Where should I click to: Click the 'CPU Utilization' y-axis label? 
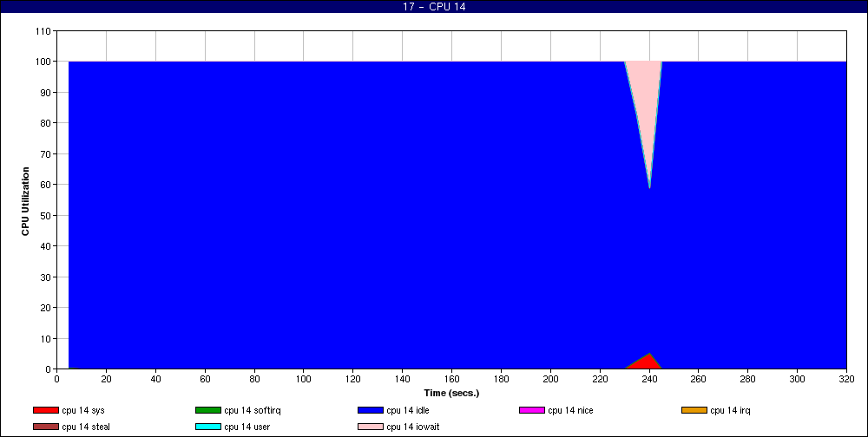[x=25, y=201]
